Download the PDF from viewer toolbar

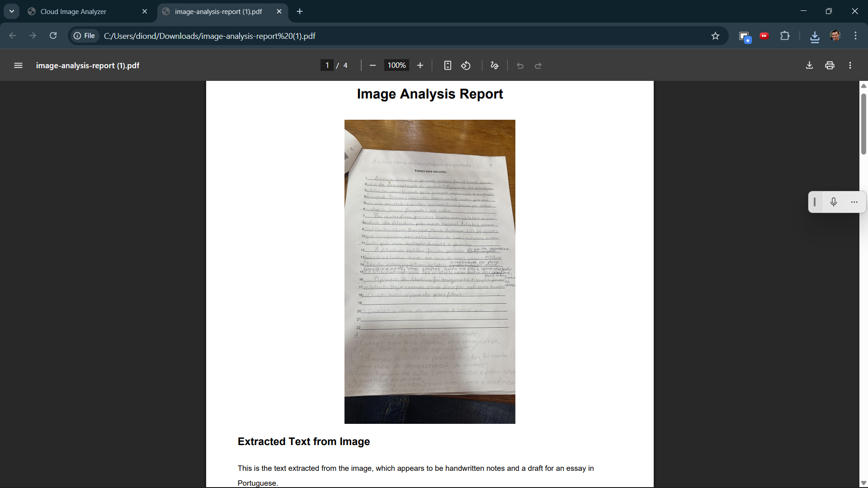pos(809,66)
